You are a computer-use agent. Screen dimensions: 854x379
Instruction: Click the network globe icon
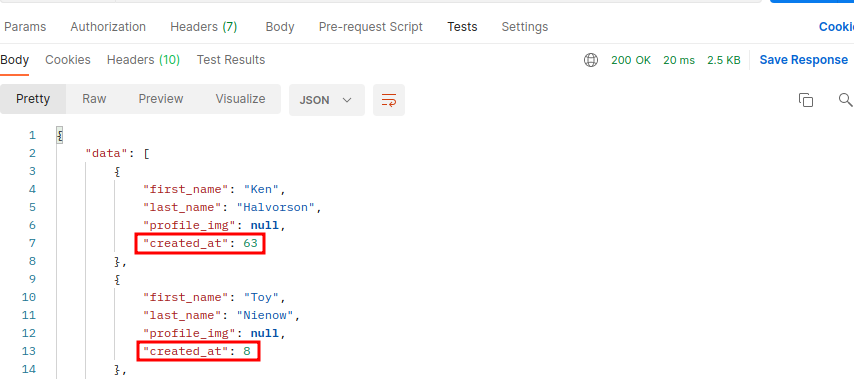(591, 60)
